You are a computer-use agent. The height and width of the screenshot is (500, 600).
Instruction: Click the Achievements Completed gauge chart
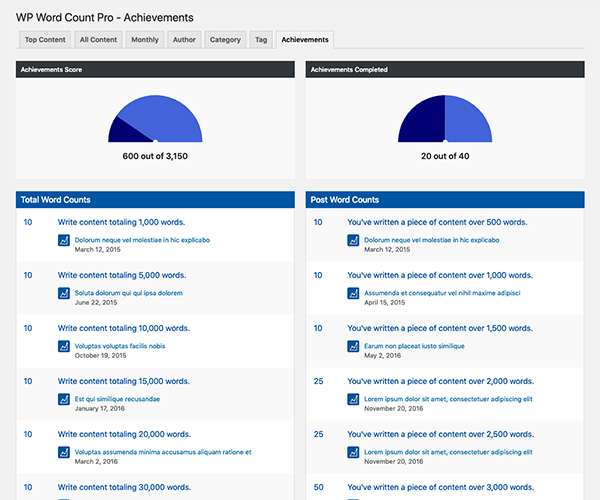pos(445,119)
